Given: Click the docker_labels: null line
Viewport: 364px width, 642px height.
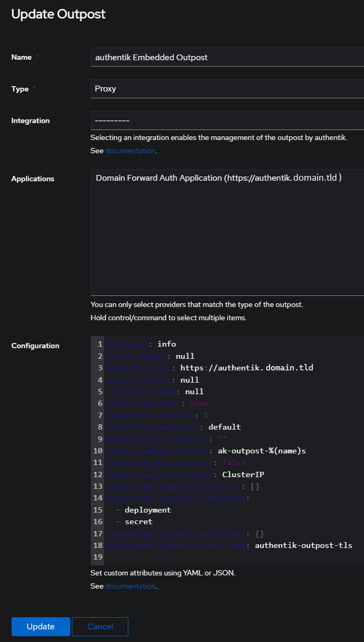Looking at the screenshot, I should click(x=151, y=356).
